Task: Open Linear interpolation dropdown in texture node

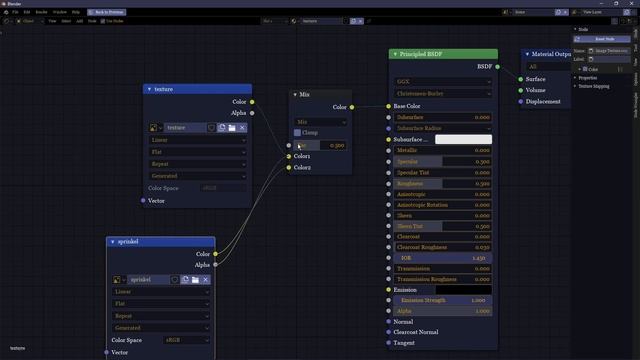Action: pyautogui.click(x=198, y=140)
